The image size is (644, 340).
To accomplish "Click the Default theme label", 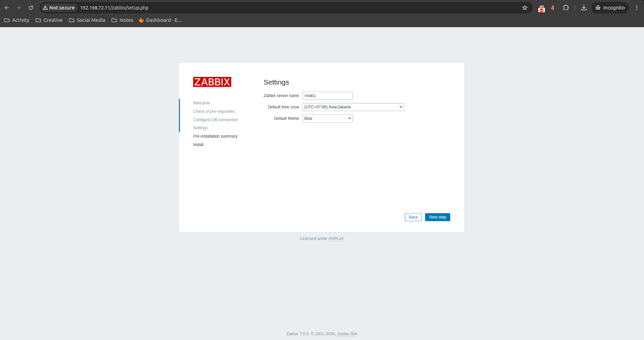I will pos(287,118).
